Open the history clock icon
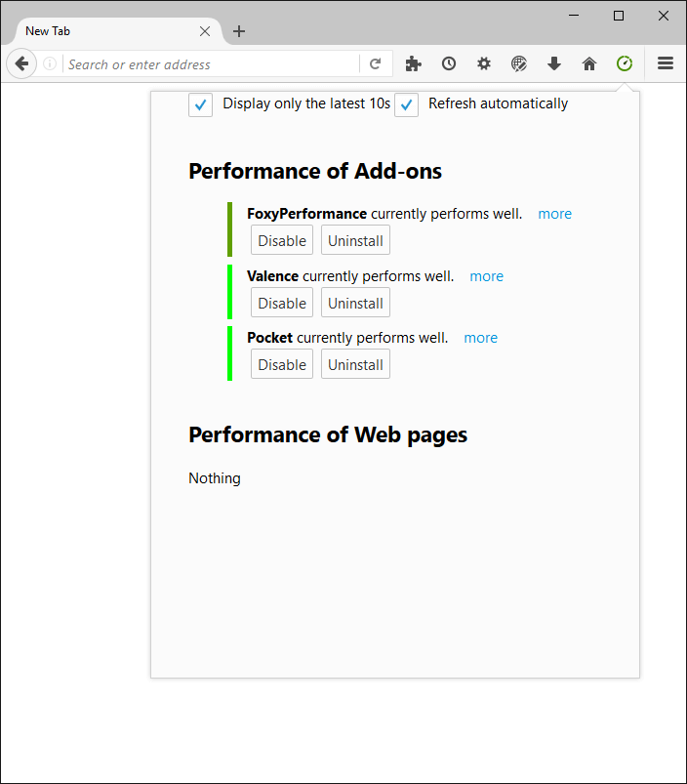 [x=449, y=63]
